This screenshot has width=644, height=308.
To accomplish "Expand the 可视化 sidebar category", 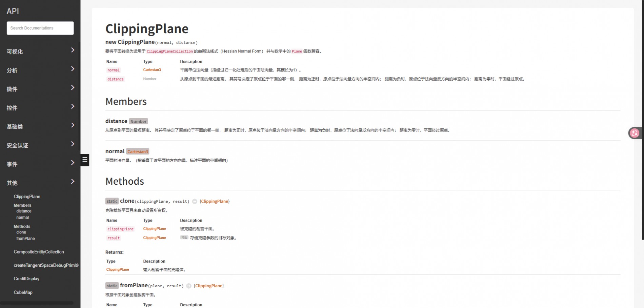I will tap(73, 50).
